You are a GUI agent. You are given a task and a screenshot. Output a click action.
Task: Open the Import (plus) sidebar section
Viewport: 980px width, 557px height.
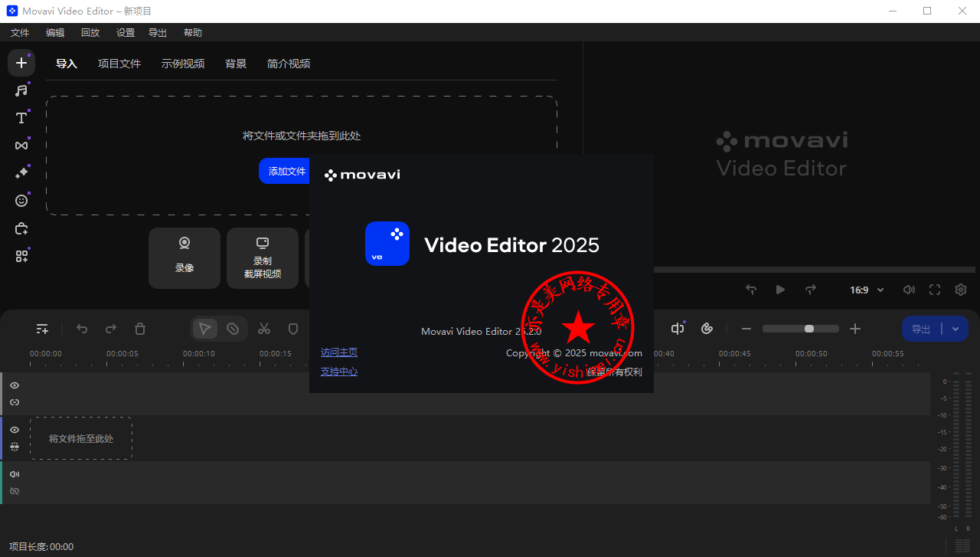click(x=21, y=63)
